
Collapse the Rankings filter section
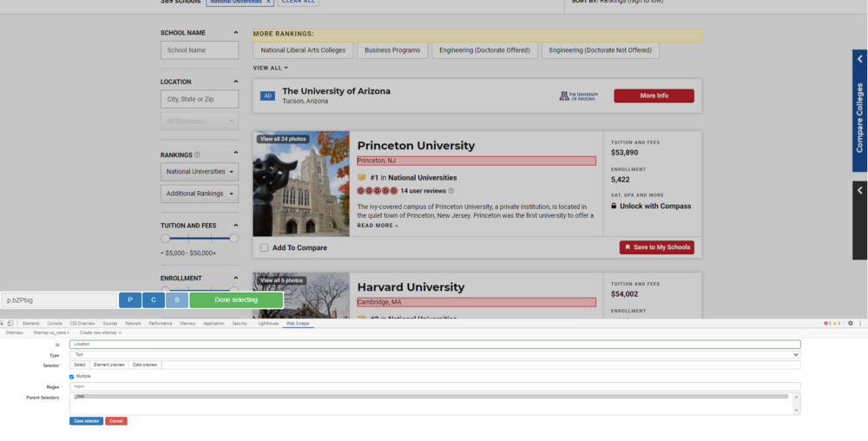[x=235, y=153]
